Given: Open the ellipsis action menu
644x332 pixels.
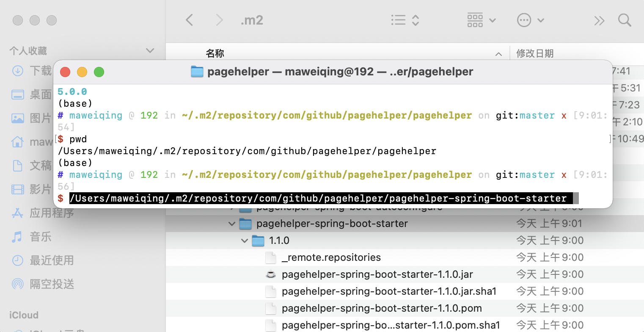Looking at the screenshot, I should [x=531, y=20].
